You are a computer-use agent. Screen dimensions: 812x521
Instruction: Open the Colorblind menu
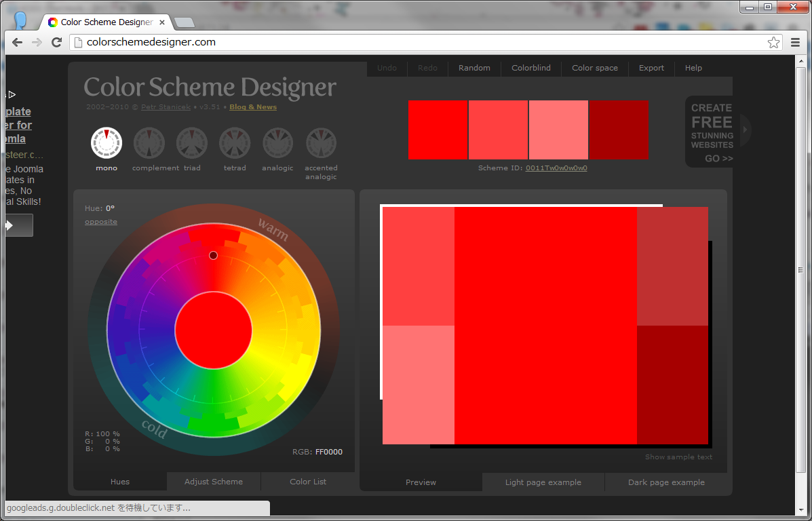click(531, 68)
